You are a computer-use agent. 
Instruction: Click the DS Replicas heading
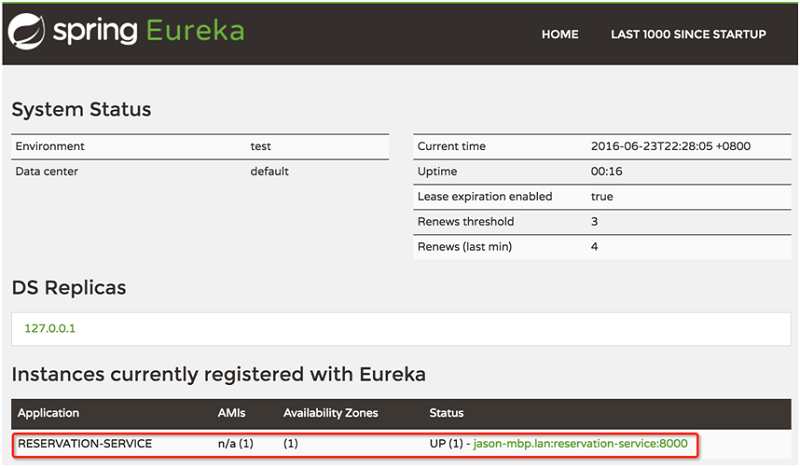(69, 288)
